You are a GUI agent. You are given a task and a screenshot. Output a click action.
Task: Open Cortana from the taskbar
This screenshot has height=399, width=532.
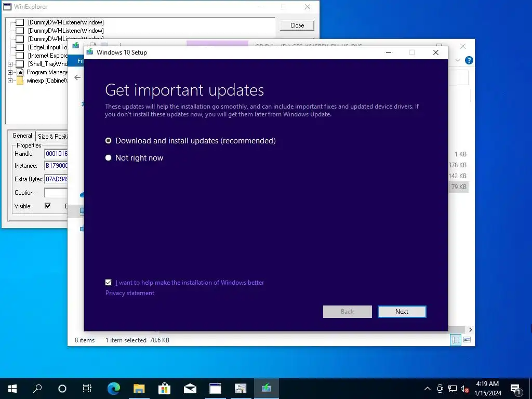tap(62, 389)
